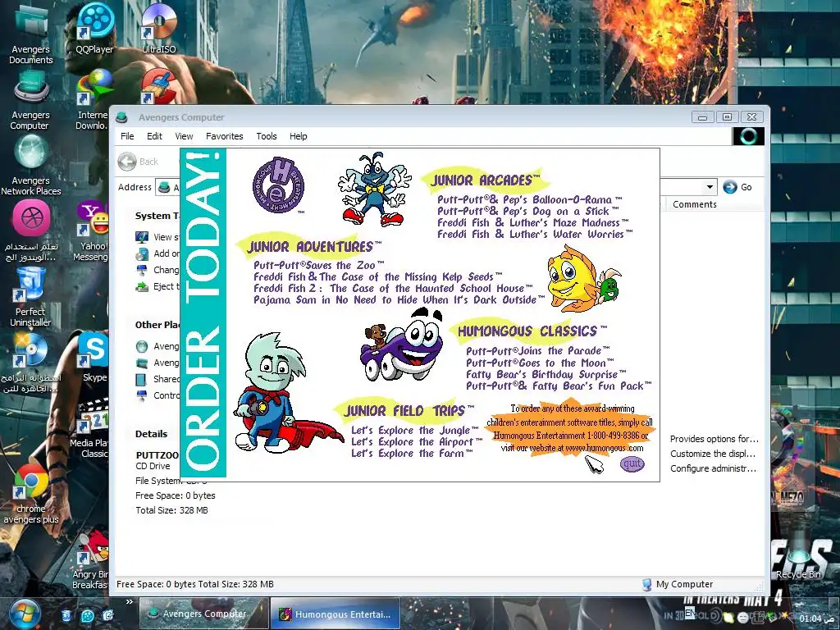Image resolution: width=840 pixels, height=630 pixels.
Task: Click the Putt-Putt Goes to the Moon title
Action: (540, 363)
